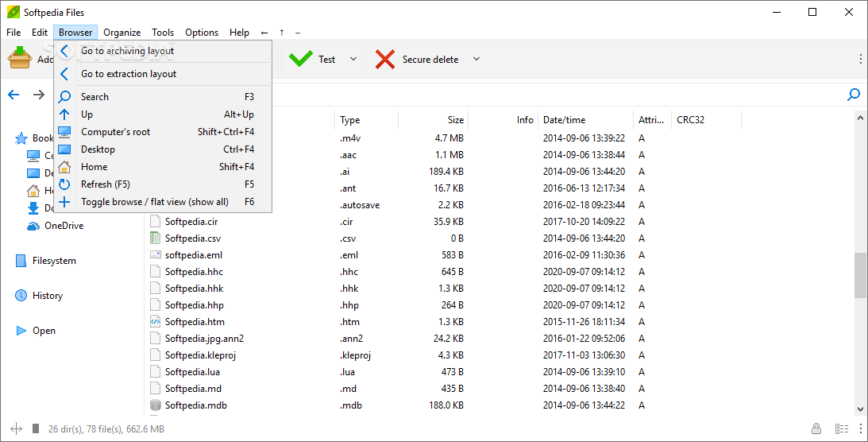Open the Tools menu

point(163,33)
